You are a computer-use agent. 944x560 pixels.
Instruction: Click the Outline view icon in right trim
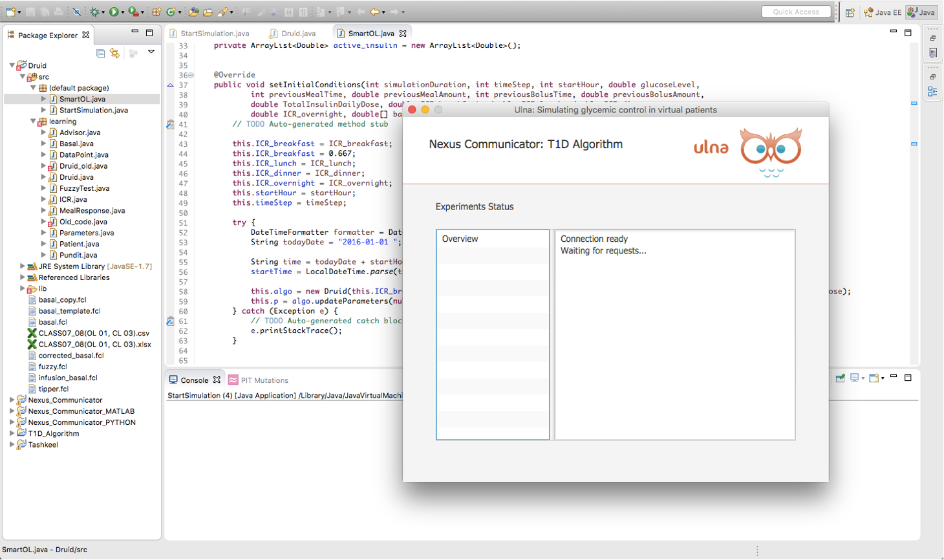pos(933,92)
